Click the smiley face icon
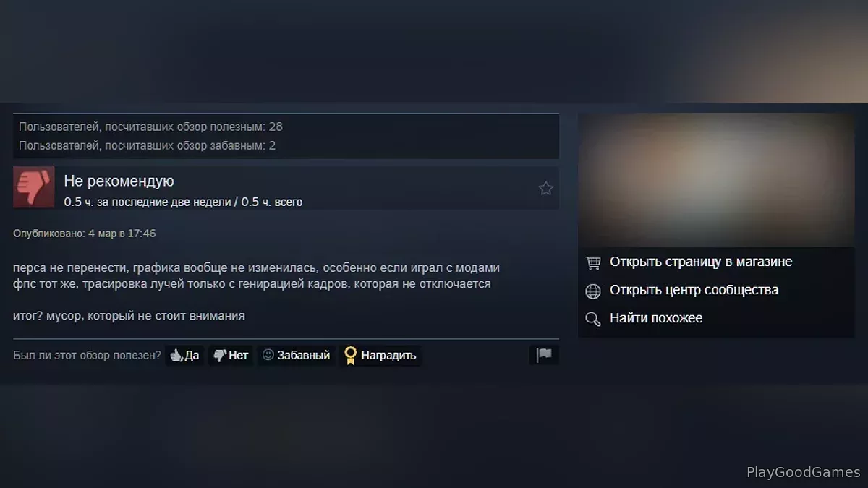 pyautogui.click(x=268, y=355)
